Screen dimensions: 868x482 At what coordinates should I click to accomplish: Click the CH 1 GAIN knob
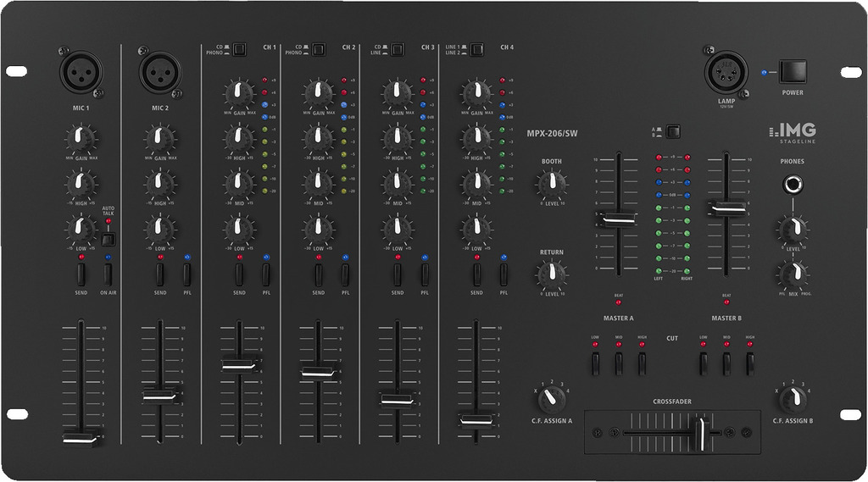coord(239,92)
